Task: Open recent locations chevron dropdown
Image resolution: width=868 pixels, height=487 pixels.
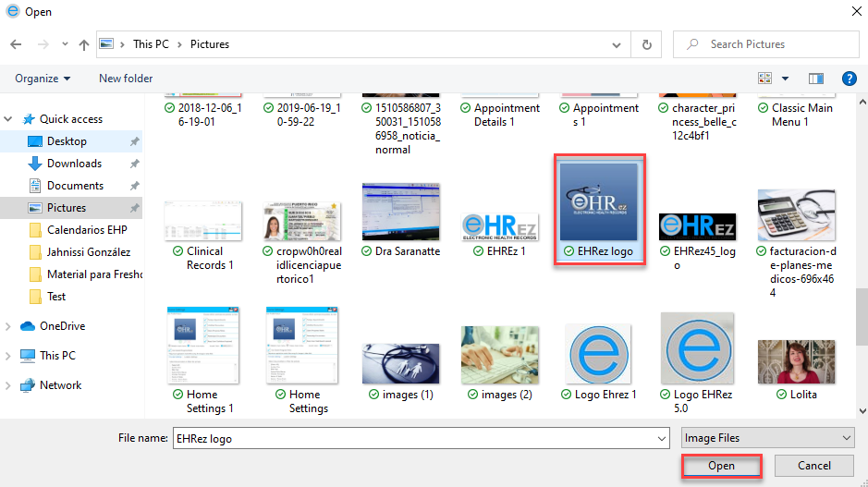Action: click(x=65, y=44)
